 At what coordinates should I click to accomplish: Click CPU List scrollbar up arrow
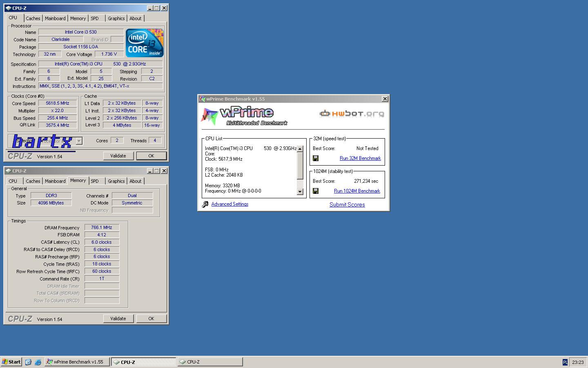(x=300, y=149)
